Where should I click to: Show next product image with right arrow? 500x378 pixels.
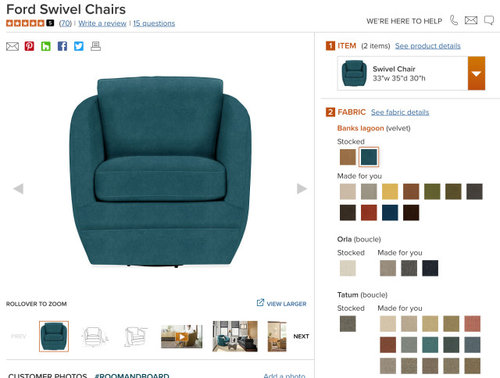click(302, 189)
